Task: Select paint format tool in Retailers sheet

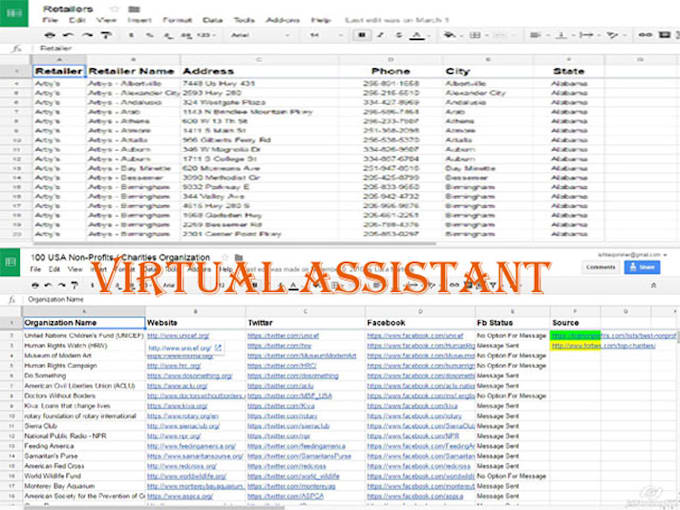Action: 106,35
